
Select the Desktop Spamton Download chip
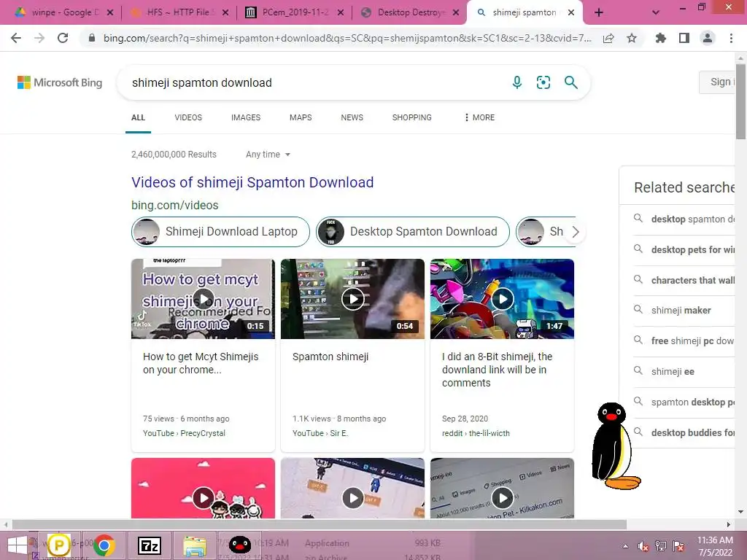pyautogui.click(x=413, y=232)
